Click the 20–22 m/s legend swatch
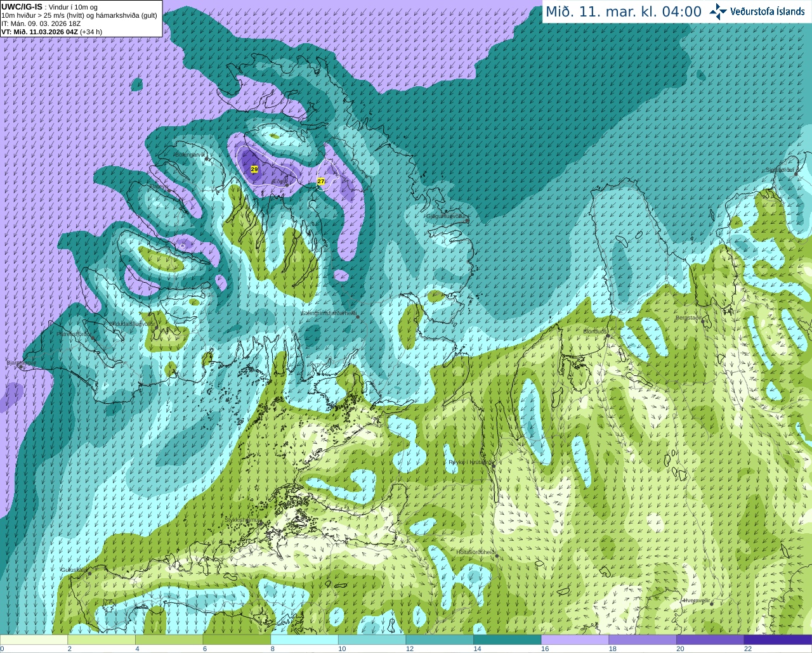Screen dimensions: 812x653 tap(710, 640)
